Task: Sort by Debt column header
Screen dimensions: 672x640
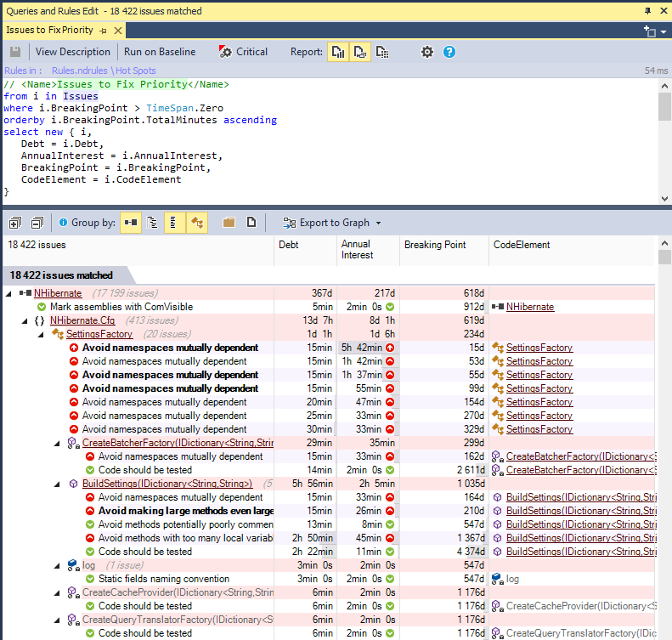Action: click(x=305, y=250)
